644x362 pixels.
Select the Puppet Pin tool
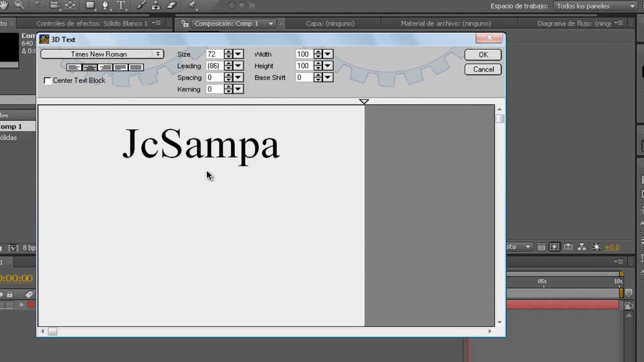(192, 6)
